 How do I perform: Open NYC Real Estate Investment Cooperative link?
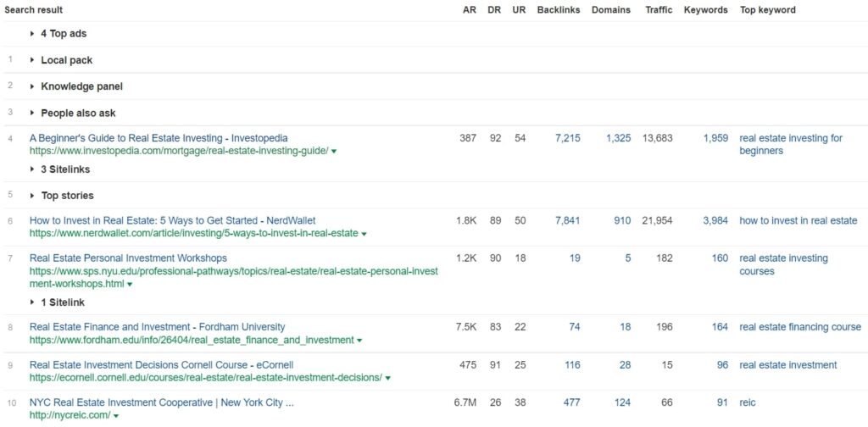[x=162, y=402]
